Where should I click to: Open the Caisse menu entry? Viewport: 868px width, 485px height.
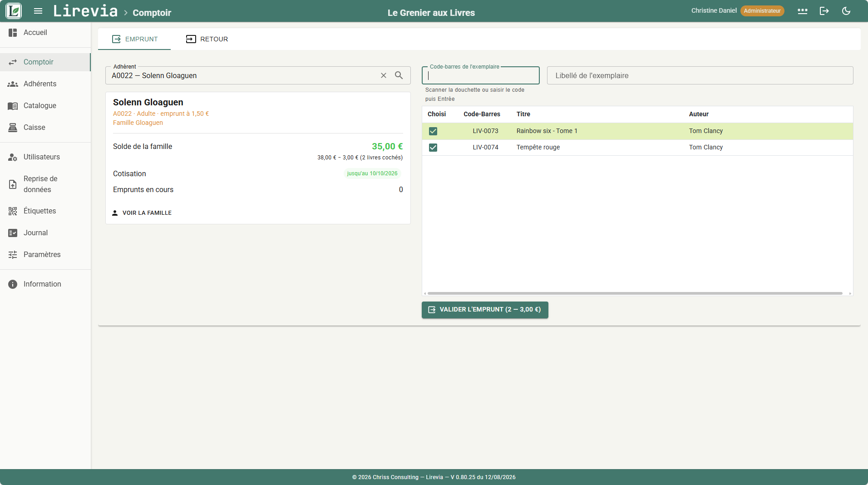pos(45,128)
